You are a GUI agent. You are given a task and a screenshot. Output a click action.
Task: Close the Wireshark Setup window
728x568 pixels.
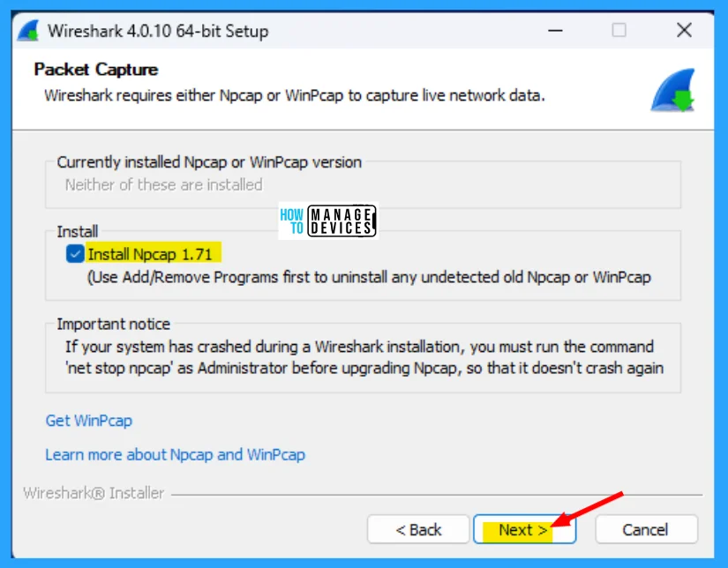point(684,31)
